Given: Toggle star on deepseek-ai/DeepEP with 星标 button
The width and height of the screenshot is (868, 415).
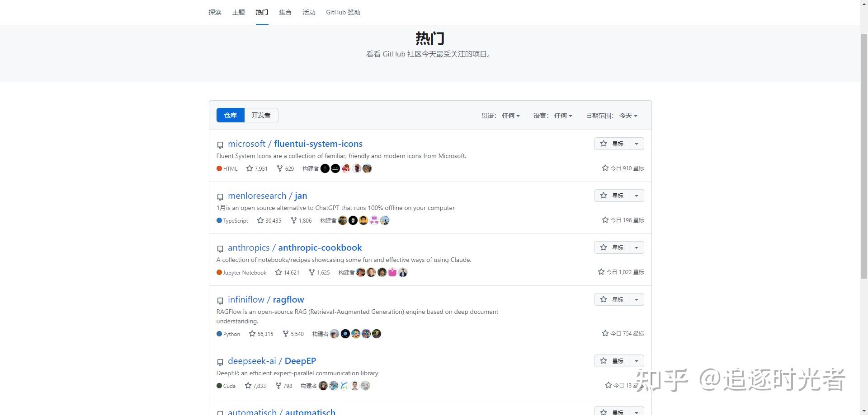Looking at the screenshot, I should click(613, 361).
